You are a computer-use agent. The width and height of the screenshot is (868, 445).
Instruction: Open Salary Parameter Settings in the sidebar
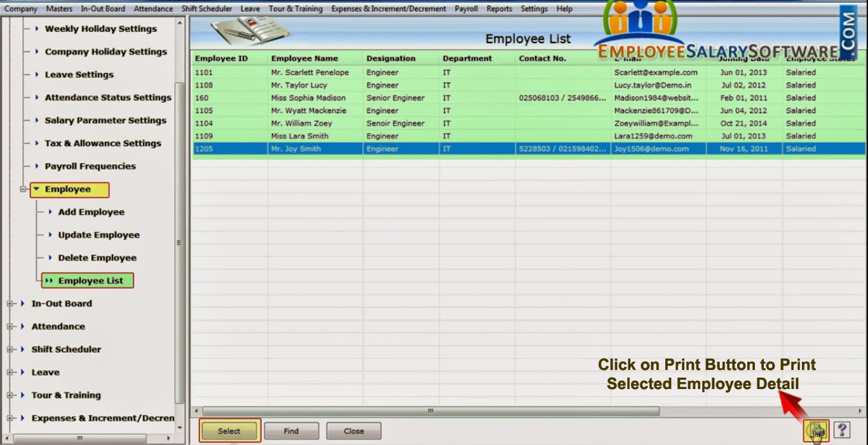(105, 120)
